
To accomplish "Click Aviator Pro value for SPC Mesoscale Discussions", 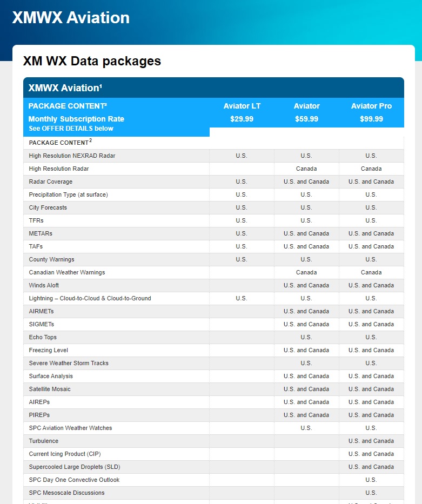I will point(371,493).
